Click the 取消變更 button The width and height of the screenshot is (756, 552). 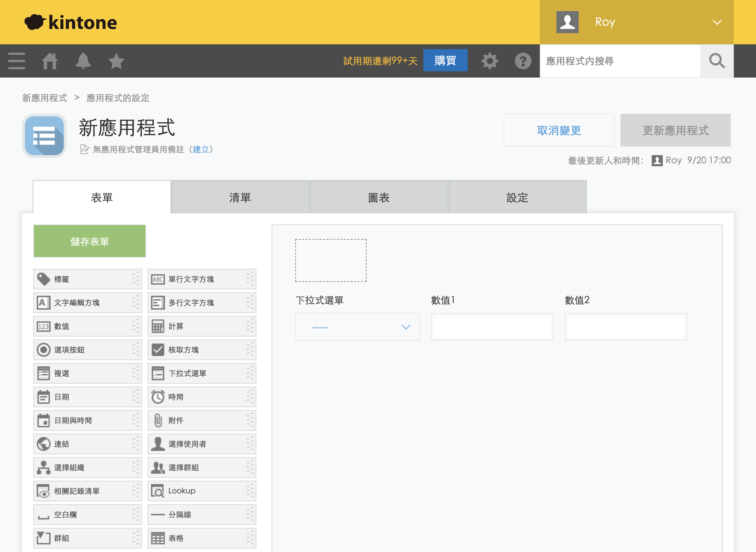(x=559, y=130)
